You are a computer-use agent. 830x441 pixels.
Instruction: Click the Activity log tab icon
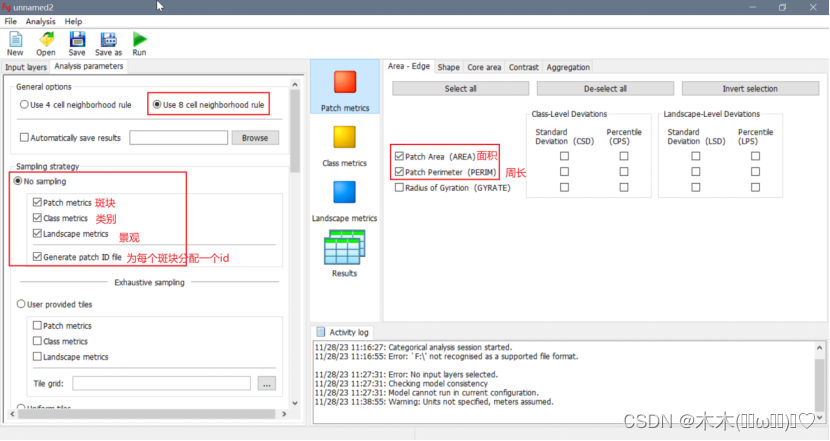(x=321, y=332)
